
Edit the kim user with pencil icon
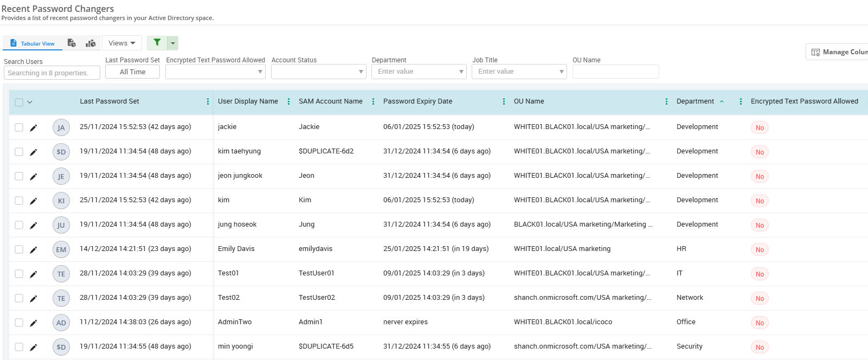click(x=33, y=201)
